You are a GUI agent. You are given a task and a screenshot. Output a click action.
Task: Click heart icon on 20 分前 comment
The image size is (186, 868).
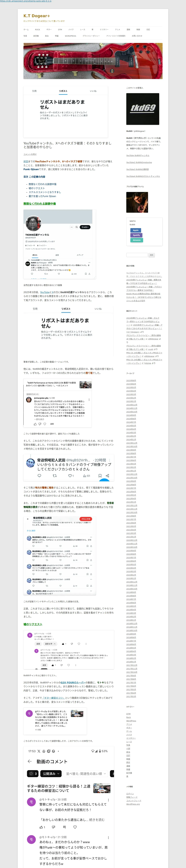coord(75,827)
